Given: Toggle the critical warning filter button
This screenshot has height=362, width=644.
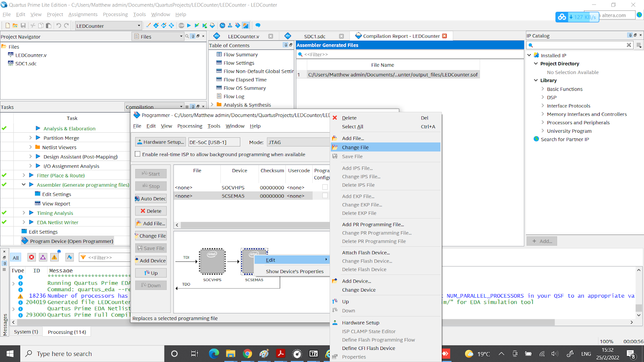Looking at the screenshot, I should [x=43, y=257].
